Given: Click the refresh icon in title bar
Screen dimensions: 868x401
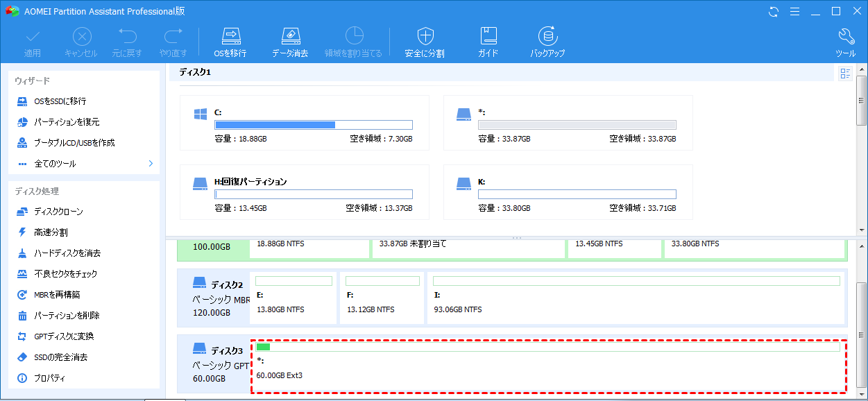Looking at the screenshot, I should tap(774, 11).
